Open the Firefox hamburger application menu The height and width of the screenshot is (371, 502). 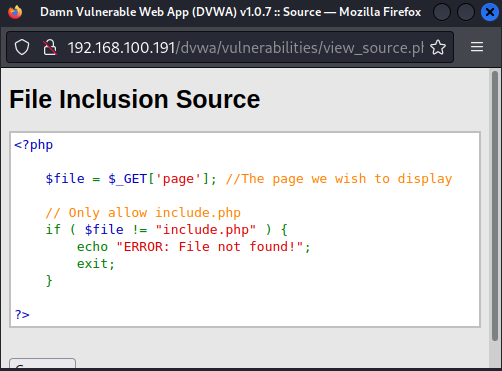coord(477,47)
